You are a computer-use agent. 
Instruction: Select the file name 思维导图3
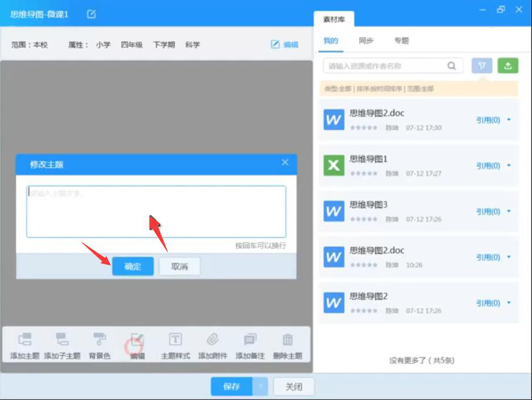coord(368,204)
